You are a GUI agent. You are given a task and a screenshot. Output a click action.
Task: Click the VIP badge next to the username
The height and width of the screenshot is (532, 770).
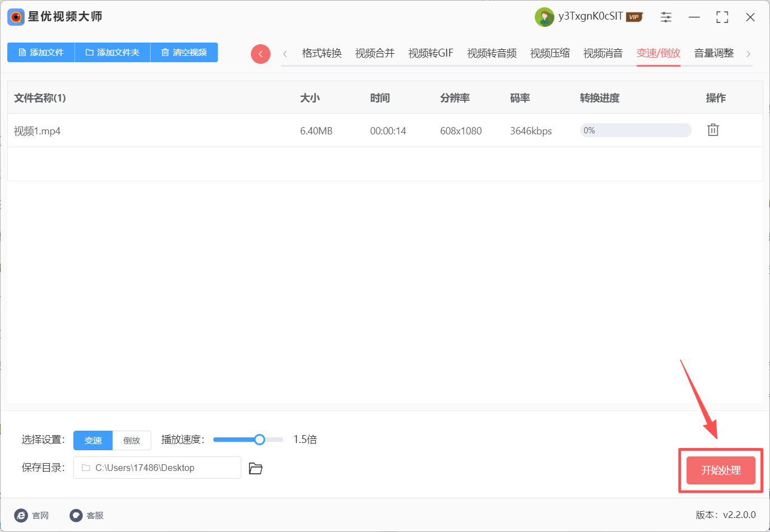pyautogui.click(x=633, y=17)
